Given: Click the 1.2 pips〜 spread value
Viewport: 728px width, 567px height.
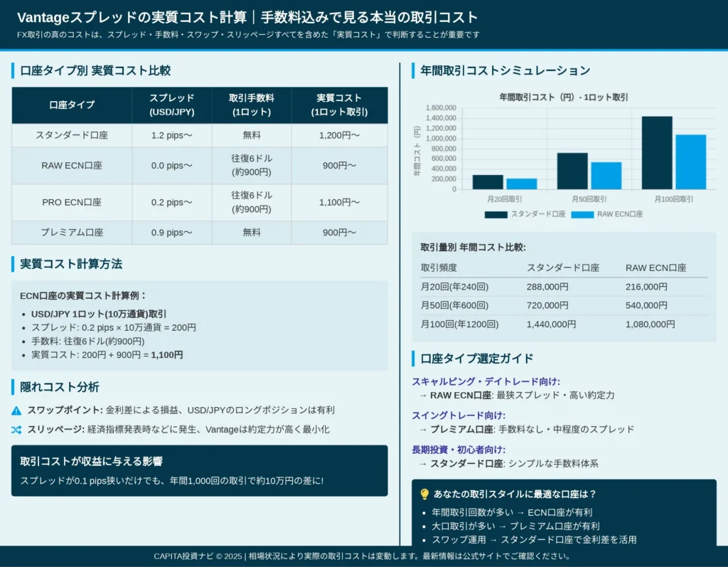Looking at the screenshot, I should [172, 135].
